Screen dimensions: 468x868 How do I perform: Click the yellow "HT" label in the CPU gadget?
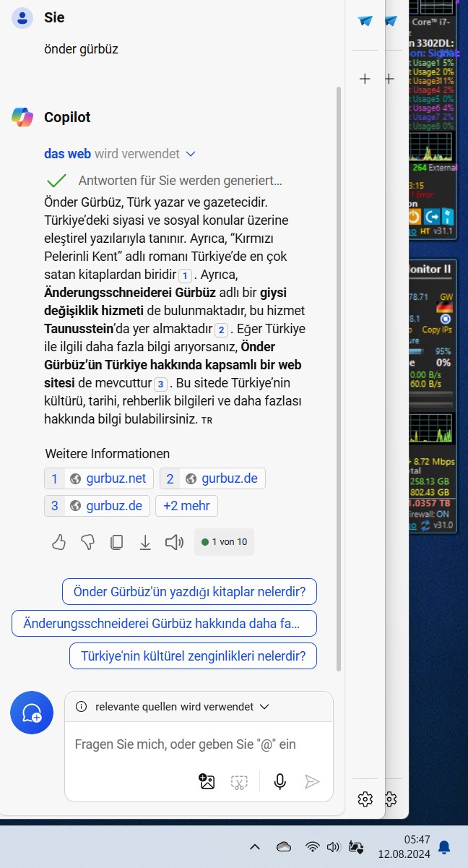pos(424,231)
